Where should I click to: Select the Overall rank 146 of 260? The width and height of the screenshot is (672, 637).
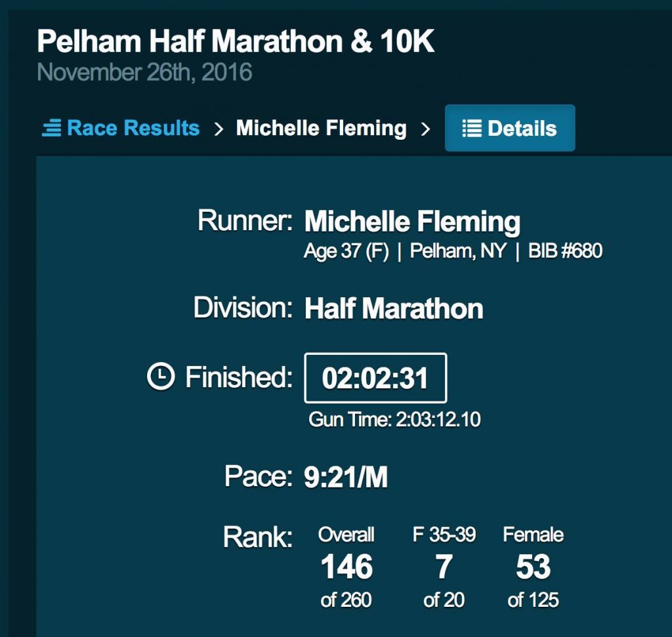tap(346, 567)
